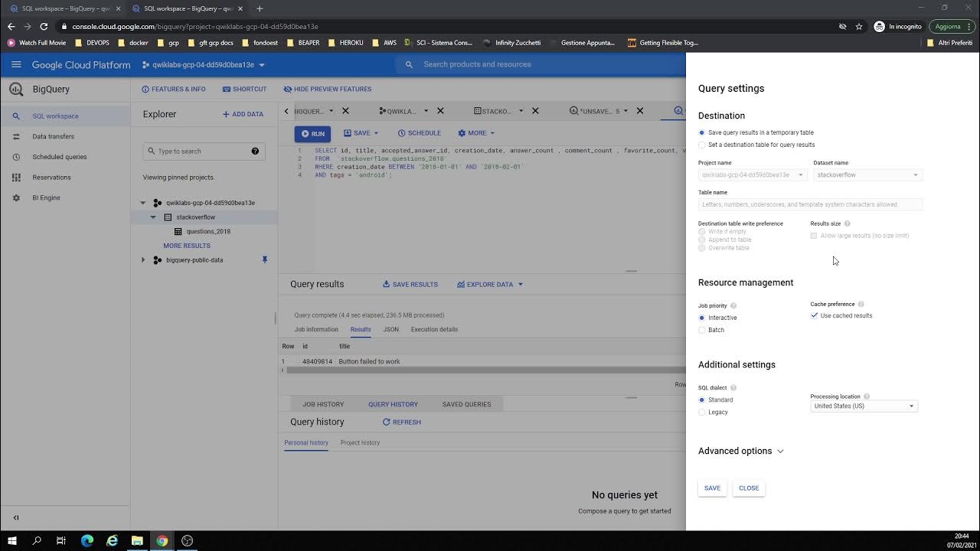Select the questions_2018 table

[207, 231]
